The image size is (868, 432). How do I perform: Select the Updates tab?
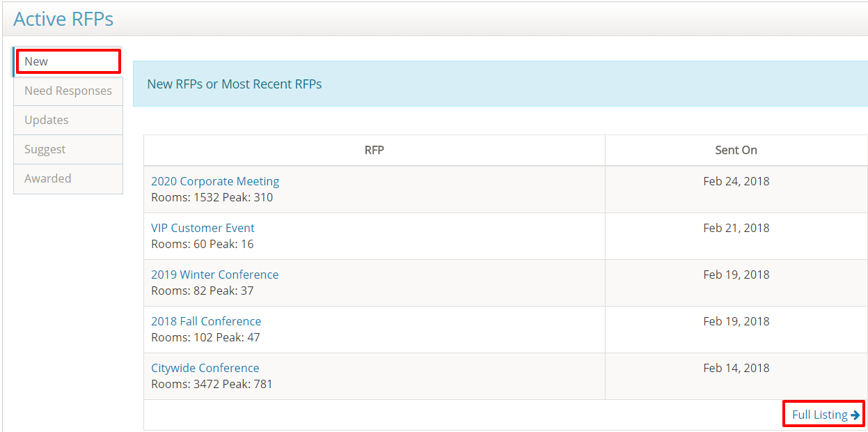pos(47,120)
